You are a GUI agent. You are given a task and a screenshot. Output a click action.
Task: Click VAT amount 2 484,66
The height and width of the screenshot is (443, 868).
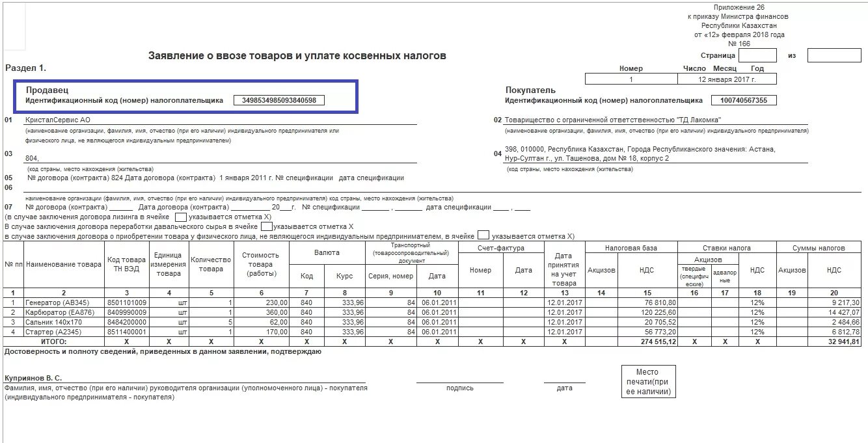click(x=846, y=322)
